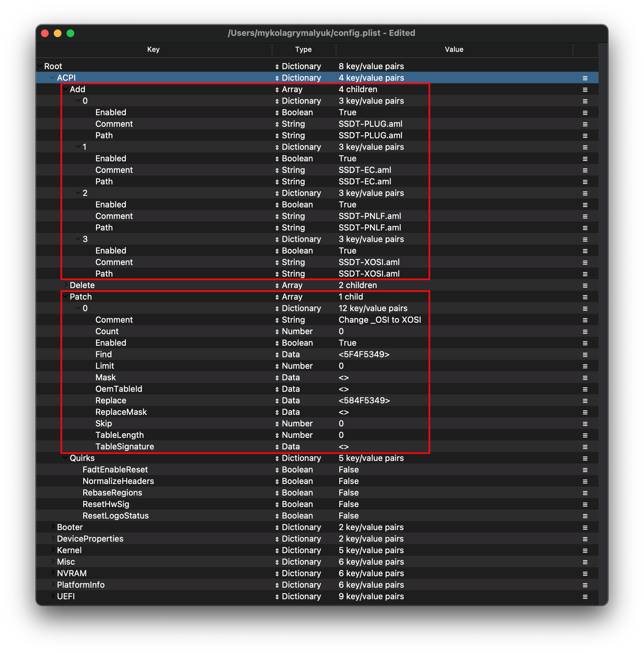Click the menu icon on UEFI row
Viewport: 644px width, 653px height.
585,597
